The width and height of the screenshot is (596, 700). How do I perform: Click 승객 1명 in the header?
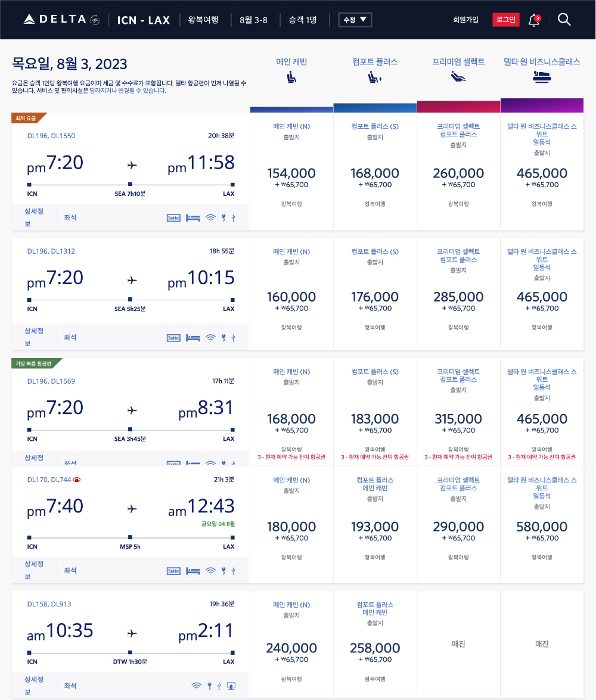tap(302, 19)
